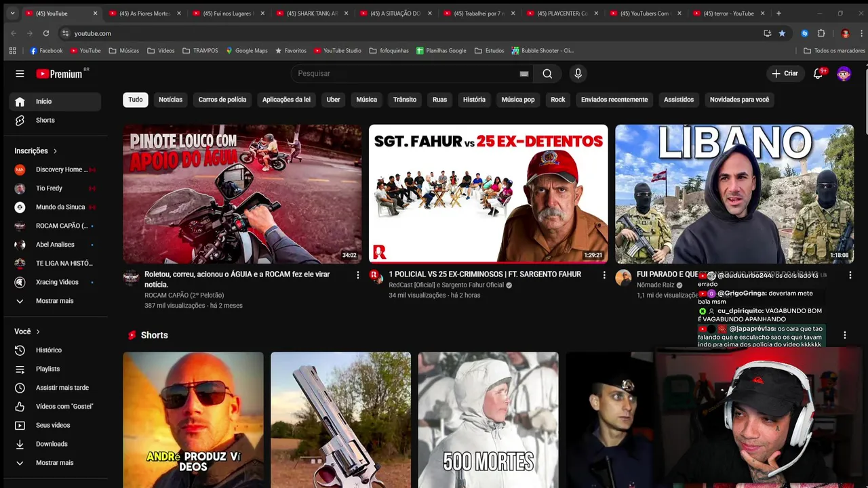This screenshot has height=488, width=868.
Task: Expand Mostrar mais under Você
Action: [x=55, y=463]
